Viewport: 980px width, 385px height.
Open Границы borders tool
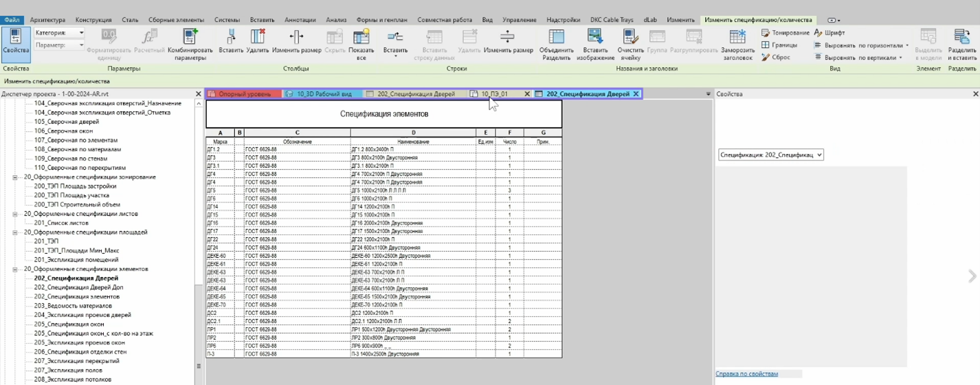click(779, 45)
